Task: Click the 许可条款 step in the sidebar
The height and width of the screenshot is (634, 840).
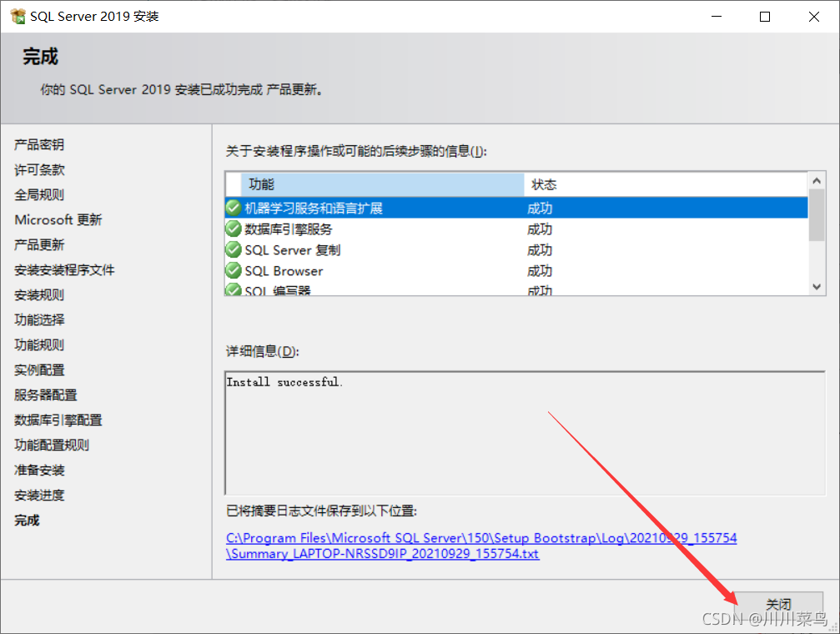Action: coord(39,170)
